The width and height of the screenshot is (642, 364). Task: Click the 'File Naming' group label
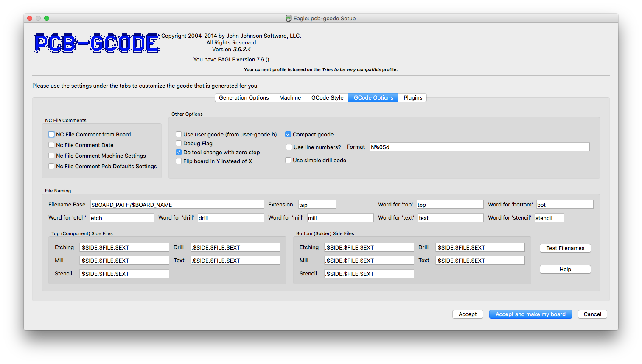(x=58, y=191)
